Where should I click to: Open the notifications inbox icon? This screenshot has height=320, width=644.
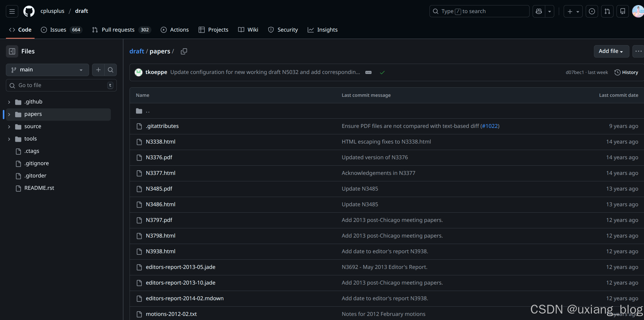tap(622, 11)
